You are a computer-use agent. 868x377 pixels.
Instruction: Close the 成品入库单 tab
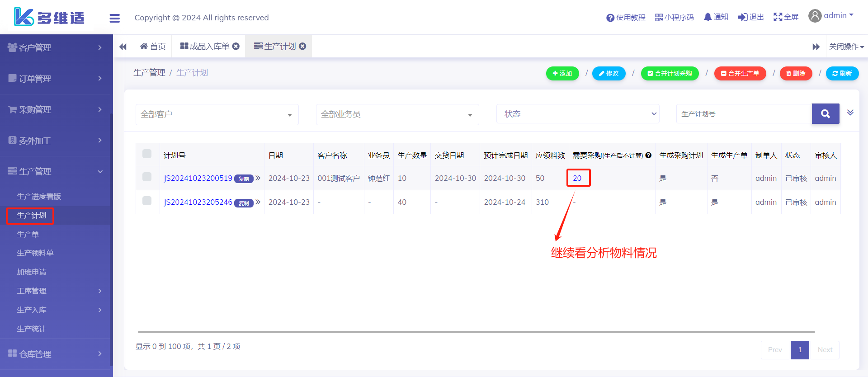coord(236,46)
